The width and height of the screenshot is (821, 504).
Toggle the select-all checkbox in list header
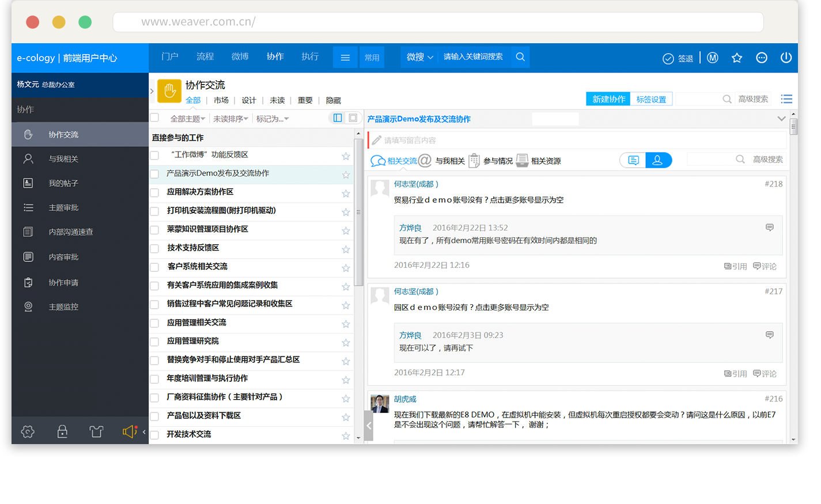tap(154, 118)
